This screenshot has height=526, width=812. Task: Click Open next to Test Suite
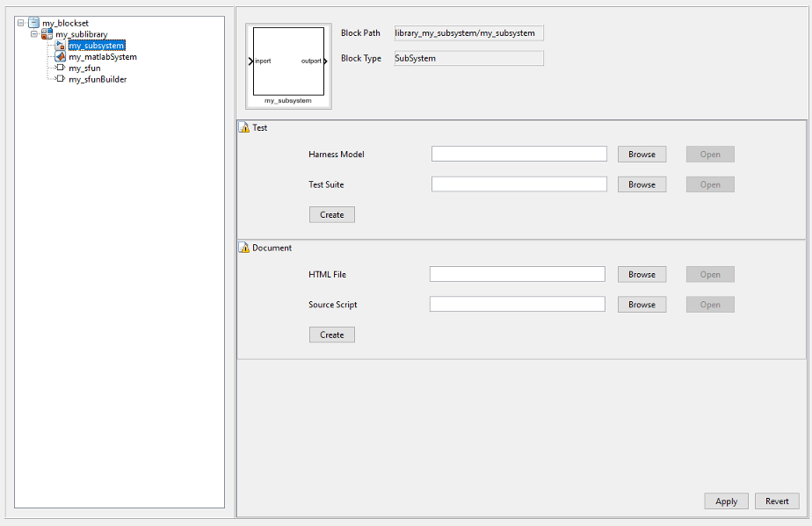pyautogui.click(x=710, y=184)
